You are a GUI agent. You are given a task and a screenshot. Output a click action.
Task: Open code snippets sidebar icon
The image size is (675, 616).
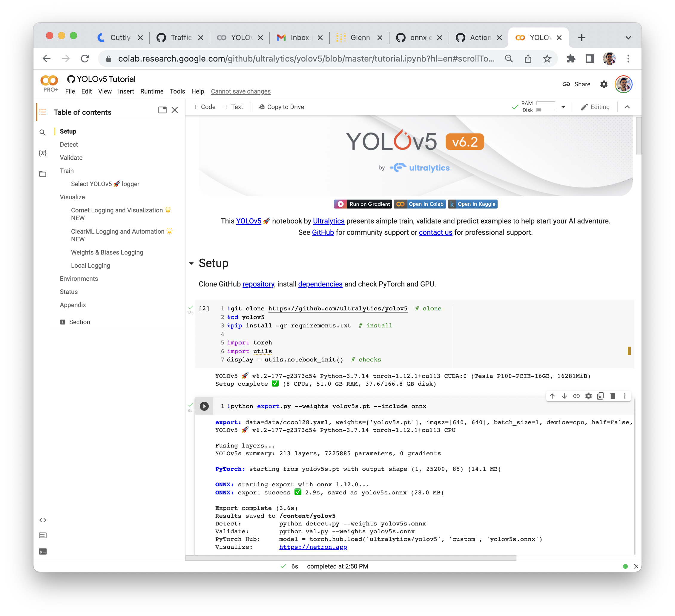[x=42, y=520]
